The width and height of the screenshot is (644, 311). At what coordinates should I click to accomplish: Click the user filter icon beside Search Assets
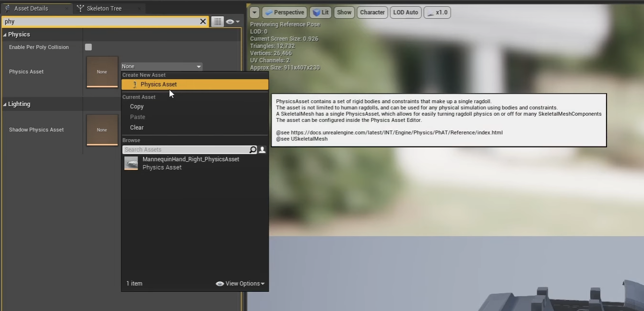(262, 150)
